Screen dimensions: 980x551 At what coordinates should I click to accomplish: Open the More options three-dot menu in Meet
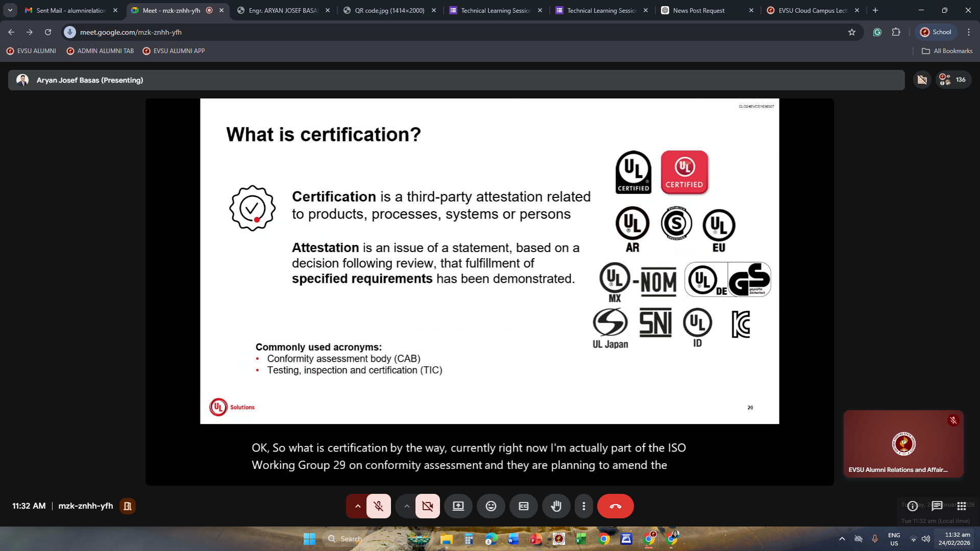tap(583, 506)
